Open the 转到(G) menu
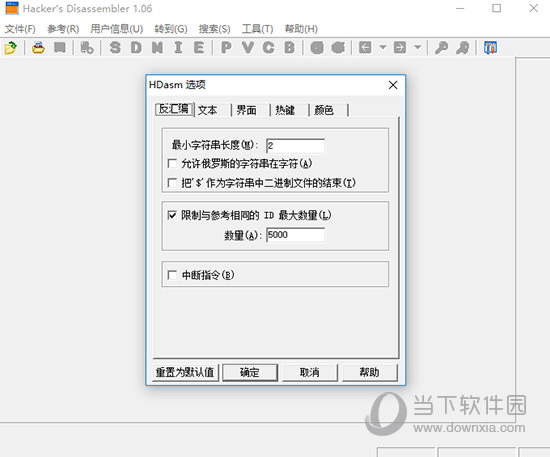 point(171,29)
